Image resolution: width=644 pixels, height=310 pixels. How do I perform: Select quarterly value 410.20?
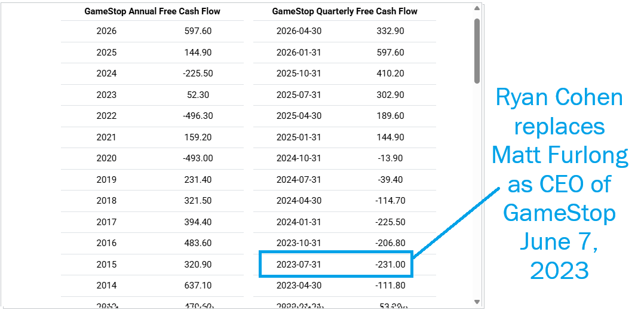390,73
